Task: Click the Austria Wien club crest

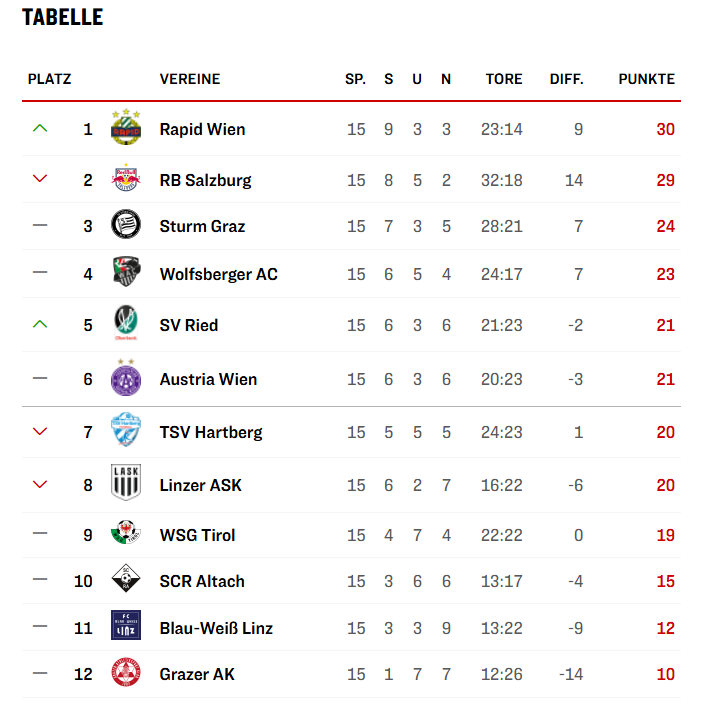Action: coord(124,378)
